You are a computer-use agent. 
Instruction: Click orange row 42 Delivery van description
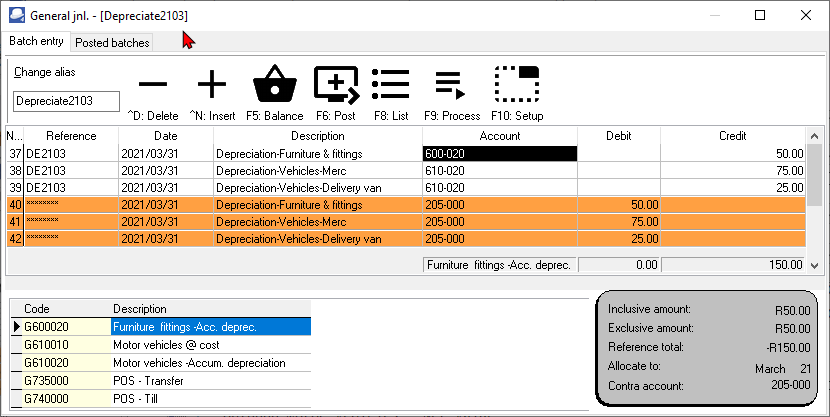coord(318,239)
